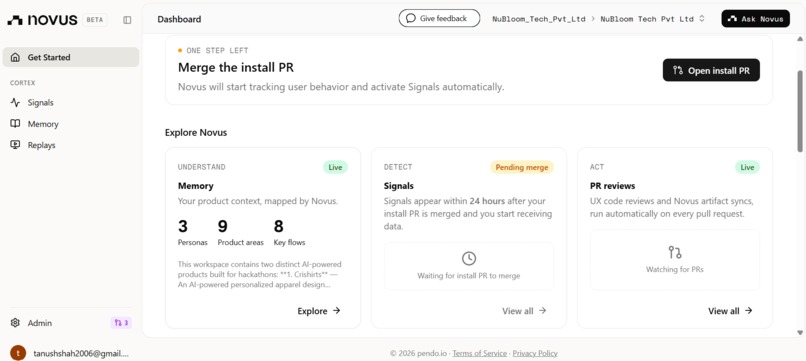Click Ask Novus button

[x=756, y=19]
